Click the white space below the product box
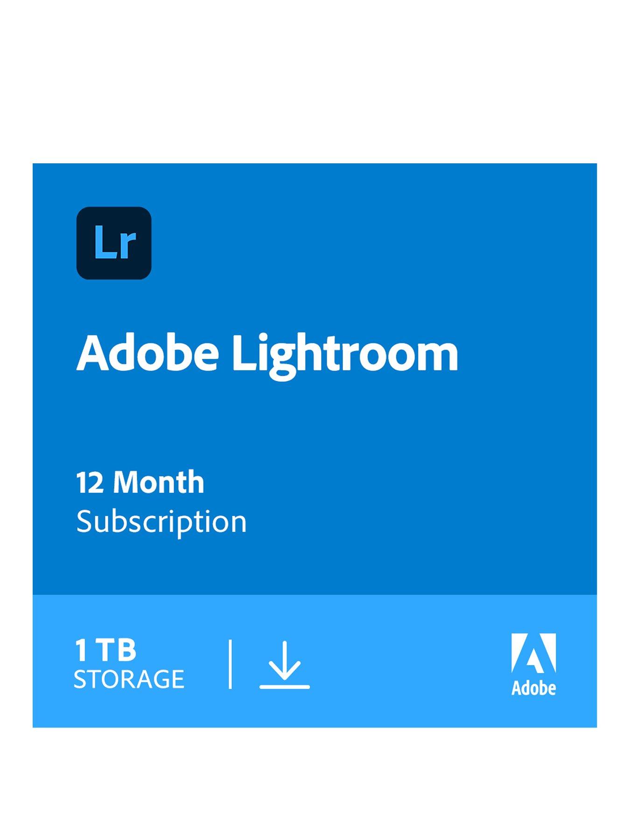 pyautogui.click(x=315, y=784)
